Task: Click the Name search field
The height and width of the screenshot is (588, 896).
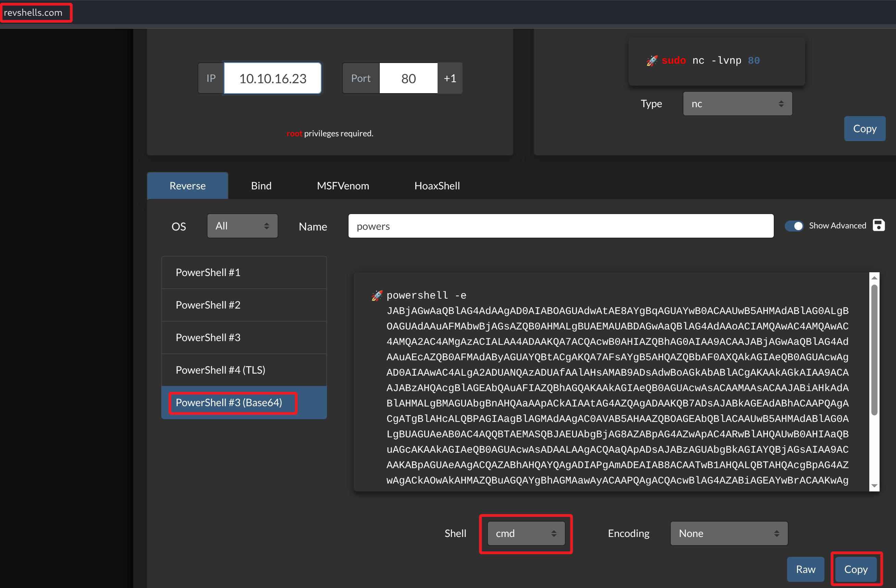Action: [560, 226]
